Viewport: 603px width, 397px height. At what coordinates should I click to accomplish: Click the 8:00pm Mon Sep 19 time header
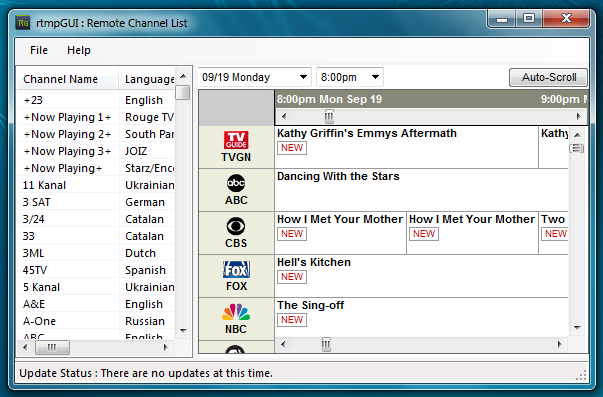click(330, 99)
